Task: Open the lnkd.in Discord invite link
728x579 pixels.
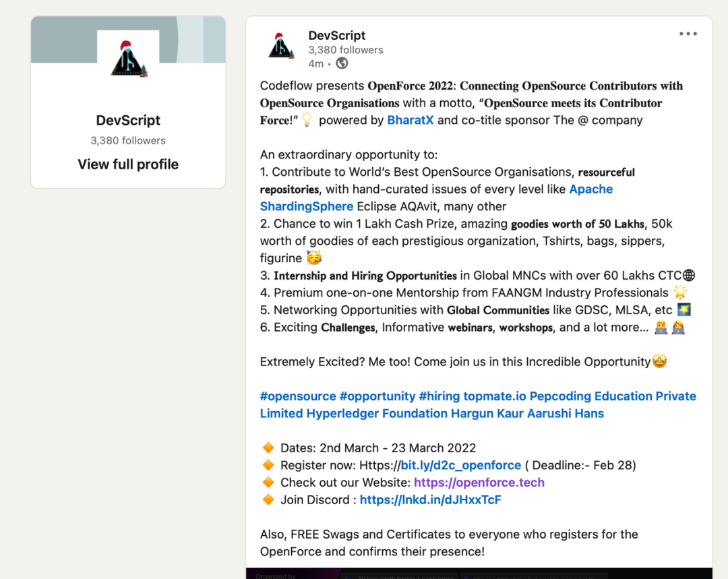Action: (430, 499)
